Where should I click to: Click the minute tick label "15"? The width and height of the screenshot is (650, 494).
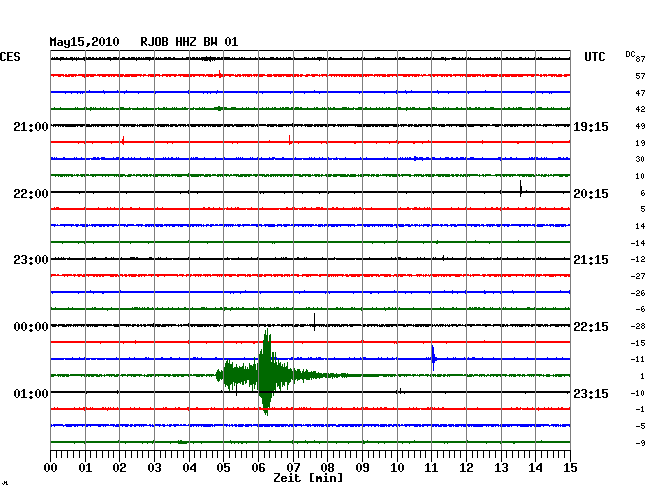(570, 468)
